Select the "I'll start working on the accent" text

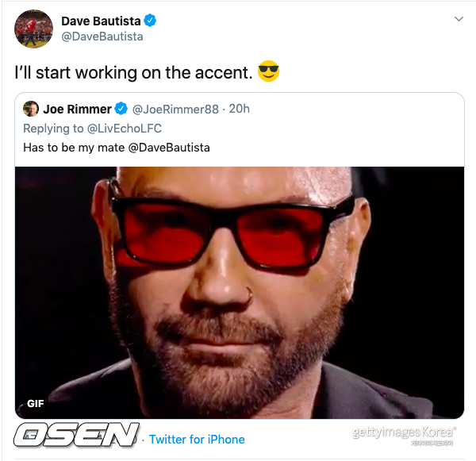click(x=133, y=73)
